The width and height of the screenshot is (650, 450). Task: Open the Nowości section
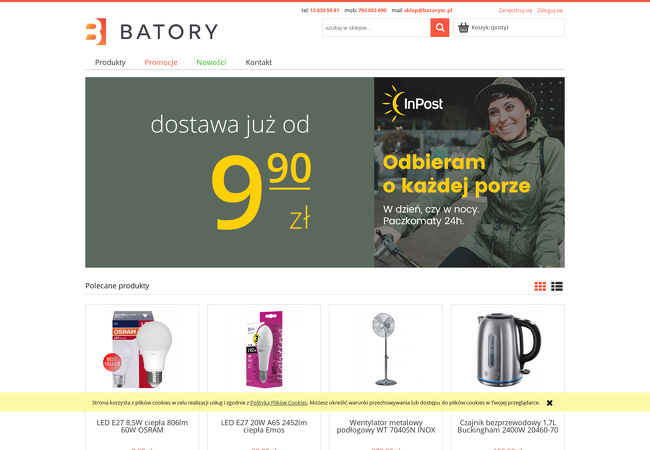pyautogui.click(x=211, y=62)
